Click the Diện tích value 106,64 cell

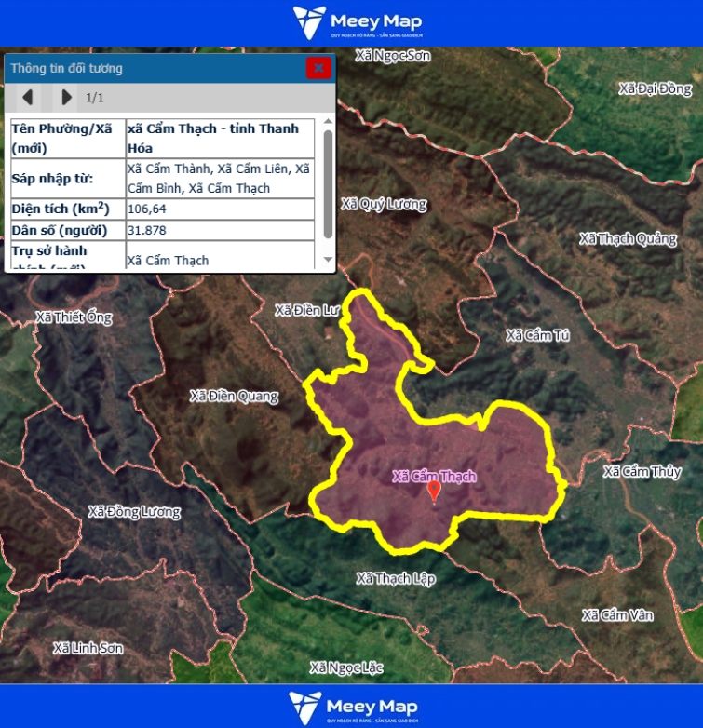click(220, 209)
